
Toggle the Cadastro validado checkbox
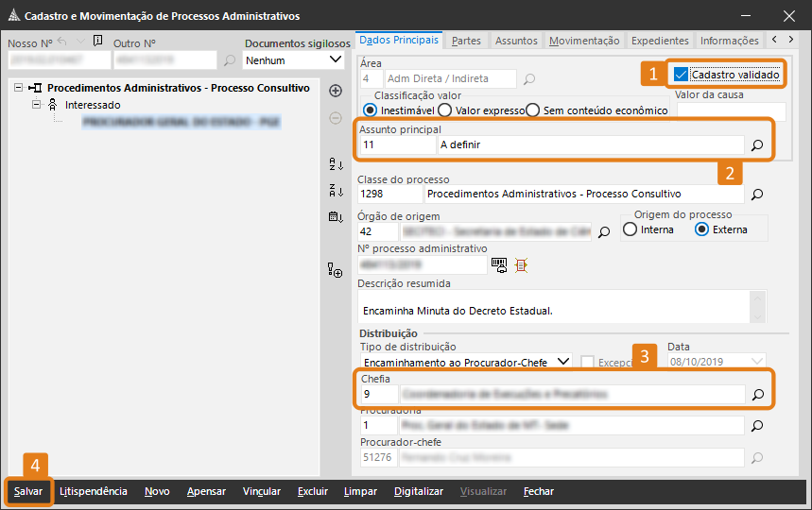(x=681, y=75)
